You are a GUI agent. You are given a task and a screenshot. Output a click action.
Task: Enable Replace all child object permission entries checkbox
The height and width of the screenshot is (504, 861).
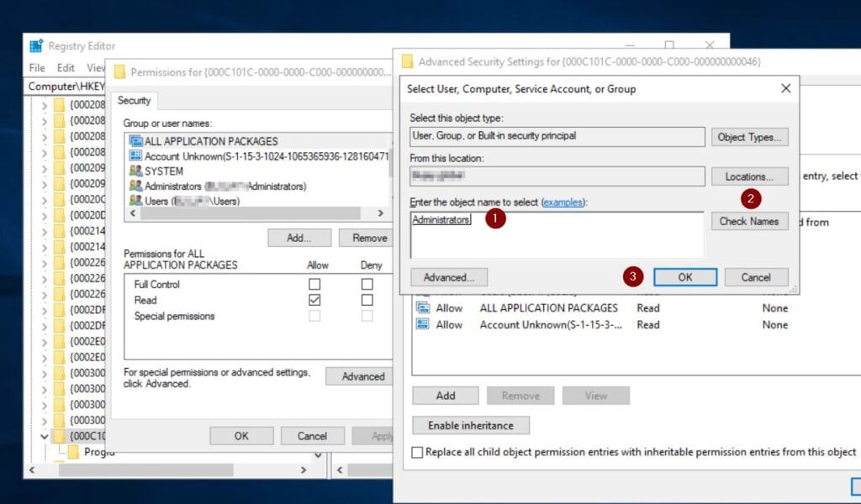click(x=417, y=452)
